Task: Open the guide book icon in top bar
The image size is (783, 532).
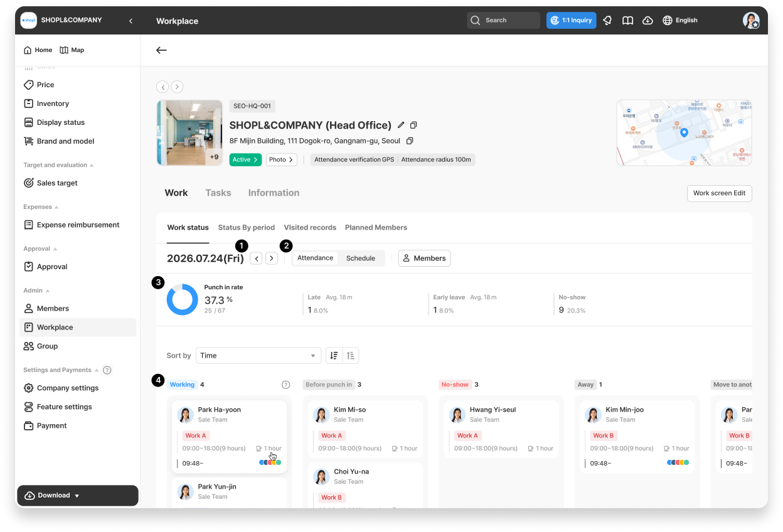Action: point(627,20)
